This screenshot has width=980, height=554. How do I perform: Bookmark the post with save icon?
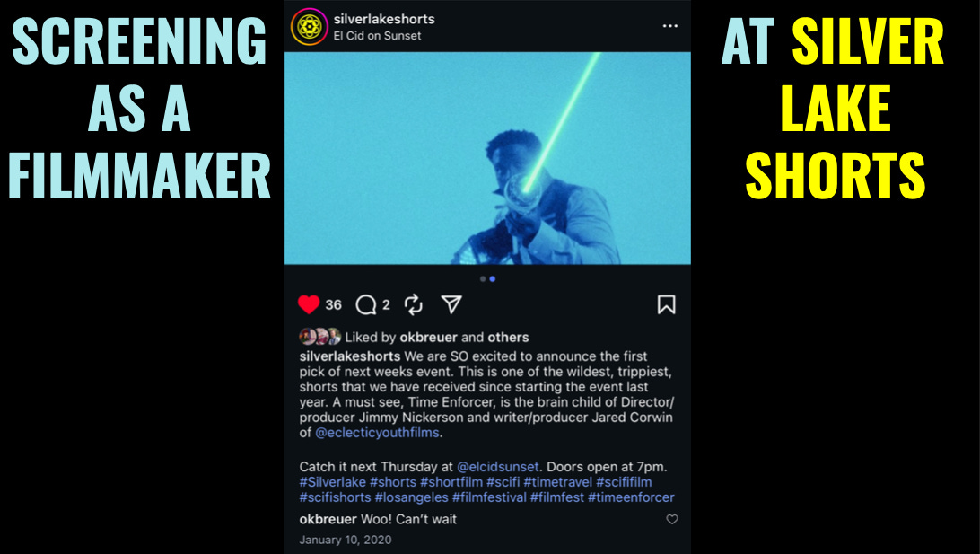666,304
